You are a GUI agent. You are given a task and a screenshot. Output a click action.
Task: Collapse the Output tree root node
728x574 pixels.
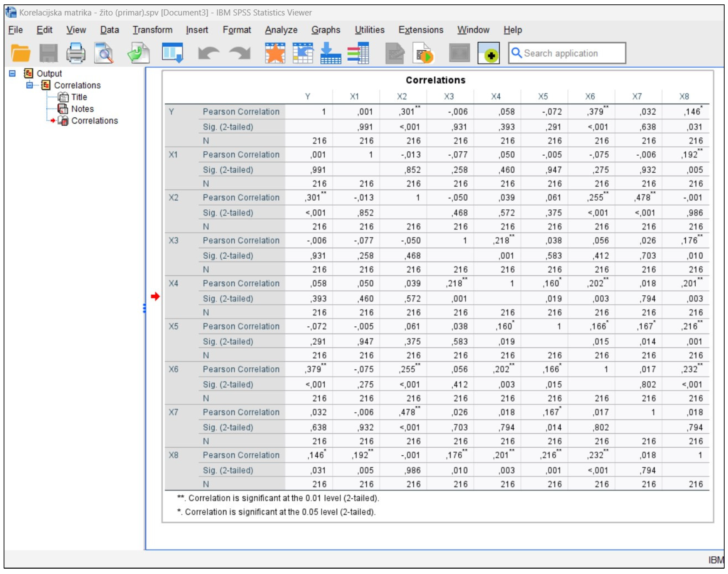click(x=12, y=73)
